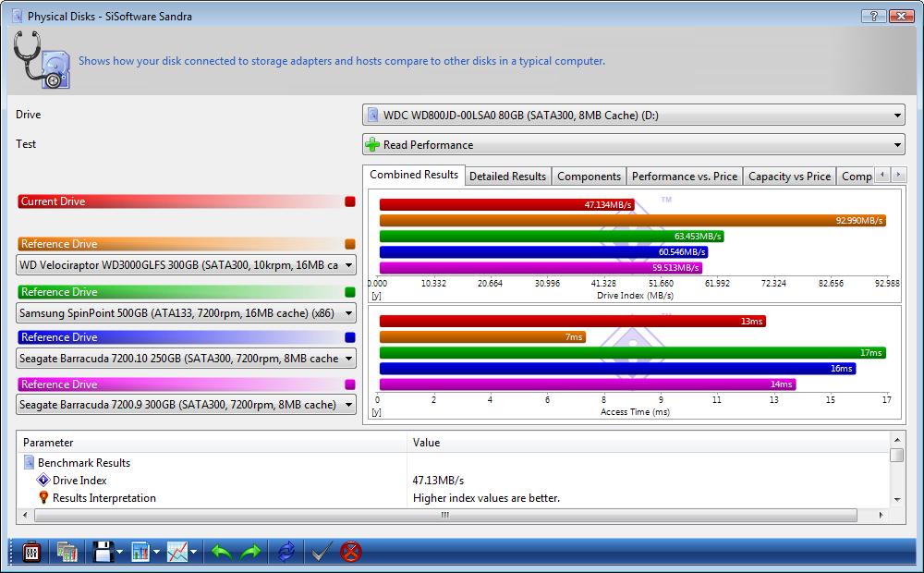Click the bulb icon beside Results Interpretation

tap(43, 497)
